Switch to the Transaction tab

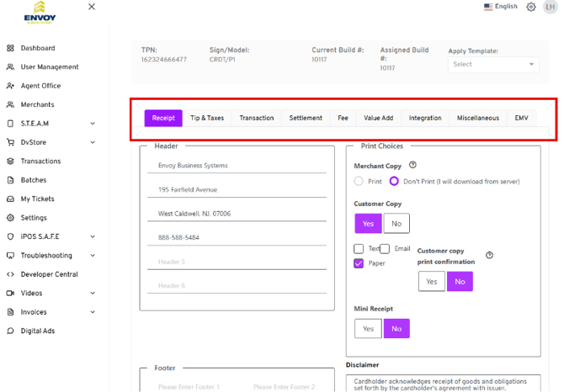(257, 119)
